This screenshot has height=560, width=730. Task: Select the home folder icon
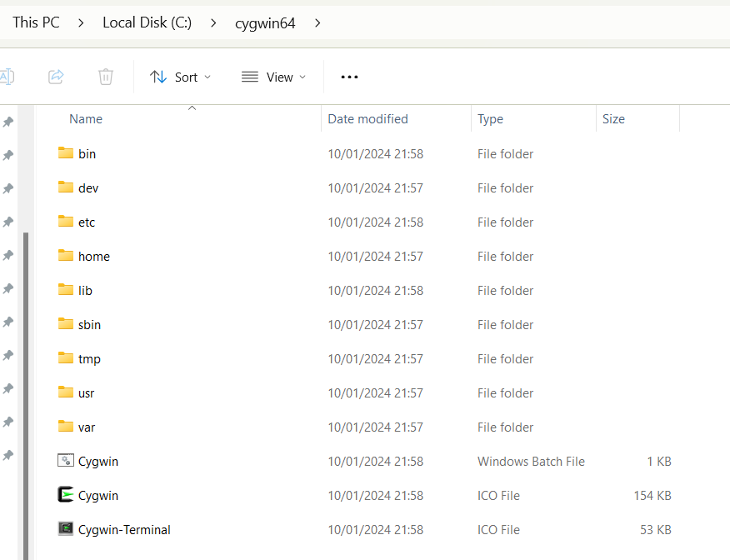(x=66, y=256)
